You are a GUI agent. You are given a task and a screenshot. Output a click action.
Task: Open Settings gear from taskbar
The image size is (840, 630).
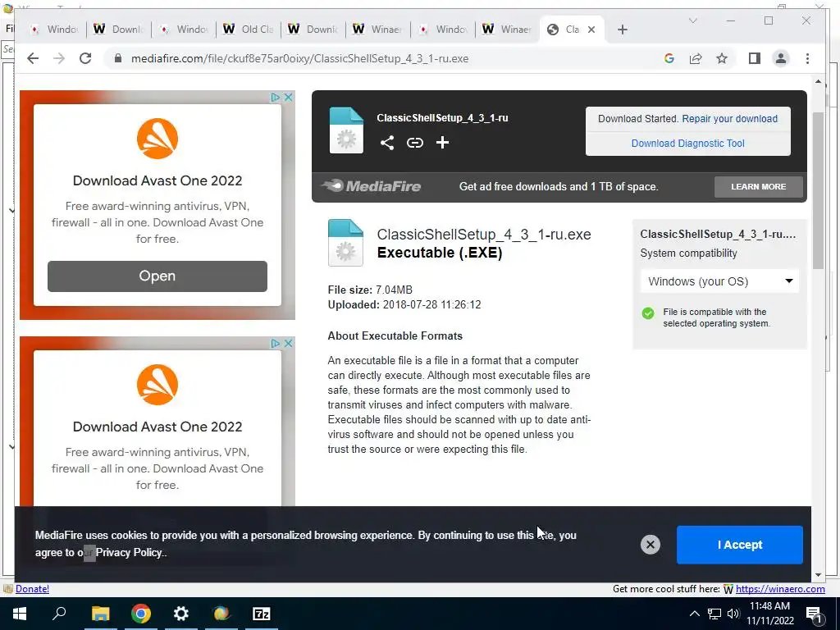[181, 614]
